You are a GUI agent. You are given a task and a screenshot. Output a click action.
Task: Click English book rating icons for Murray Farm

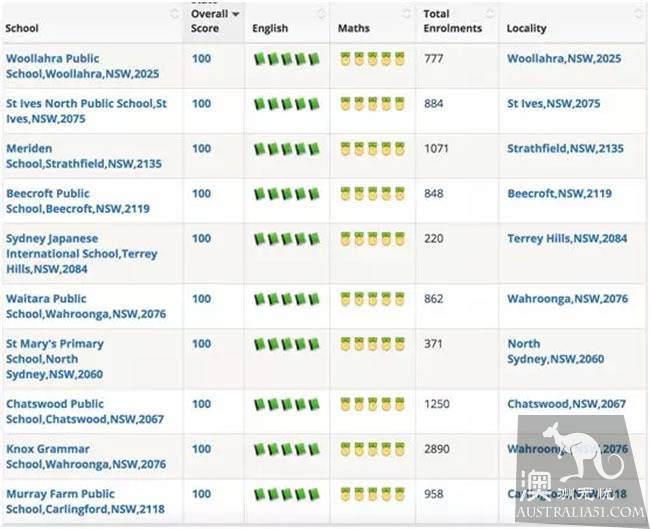(287, 494)
